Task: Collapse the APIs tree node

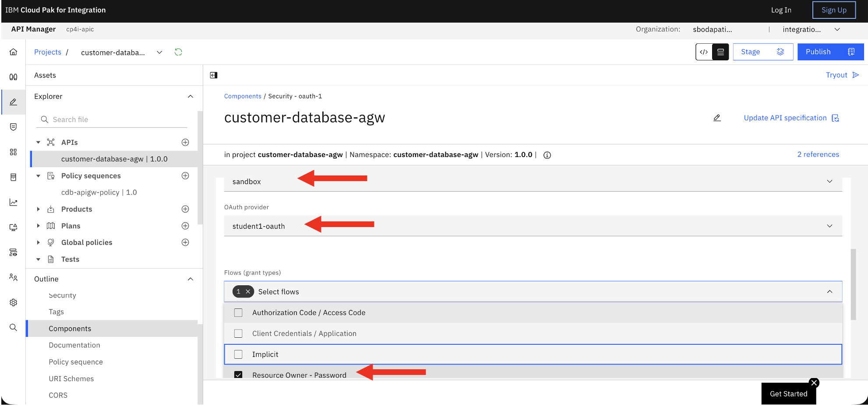Action: (38, 142)
